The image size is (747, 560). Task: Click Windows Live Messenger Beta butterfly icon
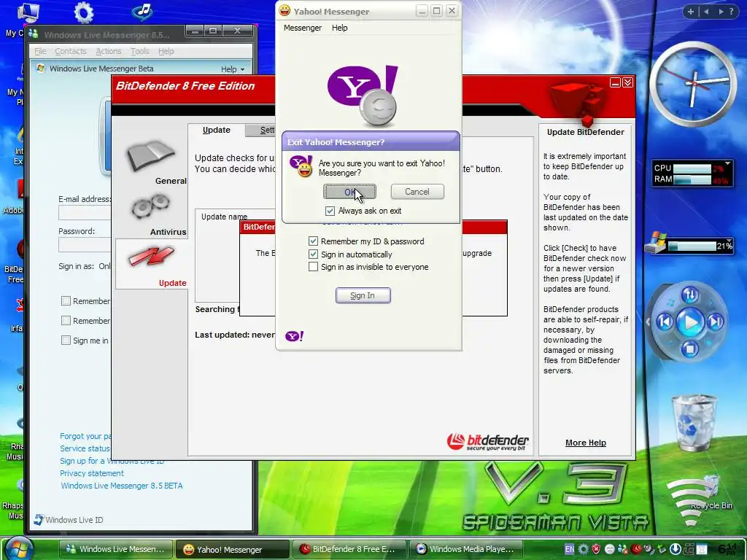41,68
